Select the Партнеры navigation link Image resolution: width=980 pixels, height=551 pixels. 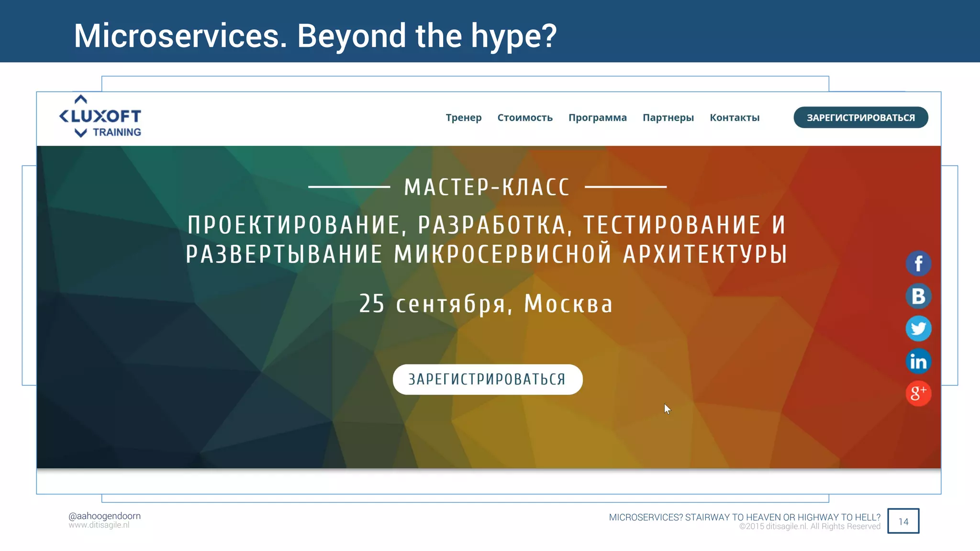click(668, 118)
